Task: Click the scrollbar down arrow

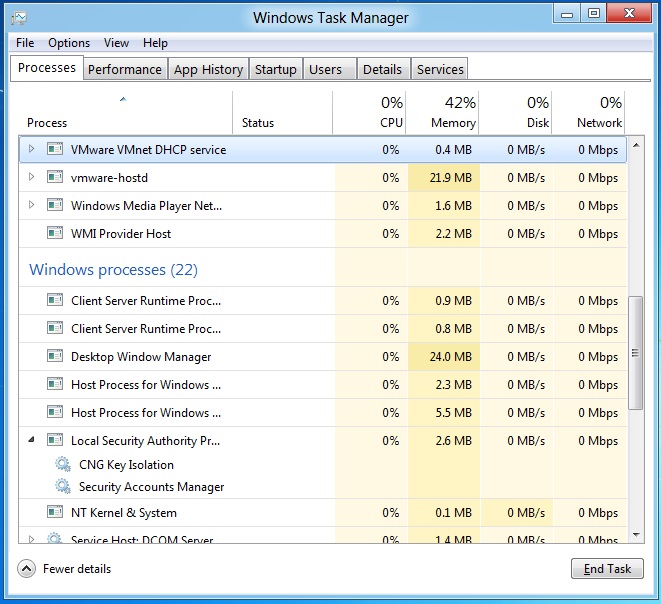Action: (636, 534)
